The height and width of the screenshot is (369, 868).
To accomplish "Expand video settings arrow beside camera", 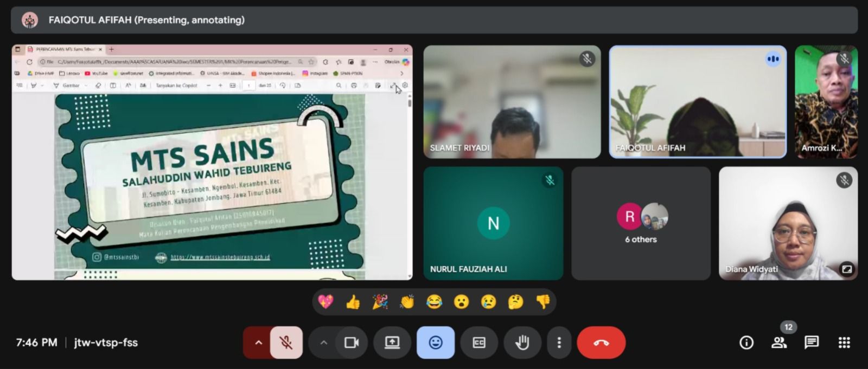I will (323, 342).
